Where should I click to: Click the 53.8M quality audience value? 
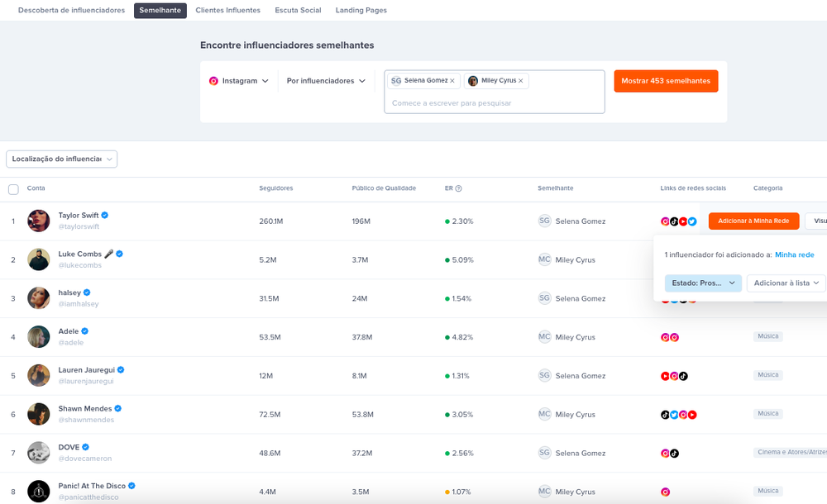[363, 415]
